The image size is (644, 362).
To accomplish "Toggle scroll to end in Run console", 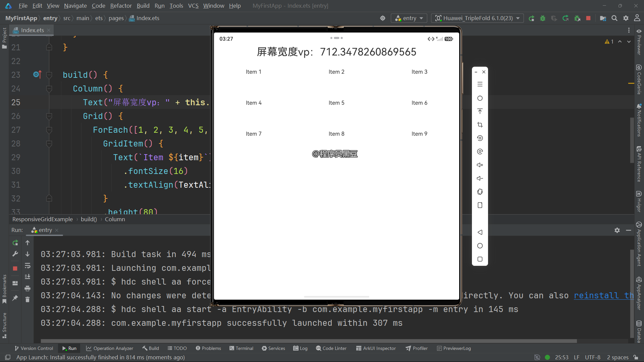I will [28, 277].
